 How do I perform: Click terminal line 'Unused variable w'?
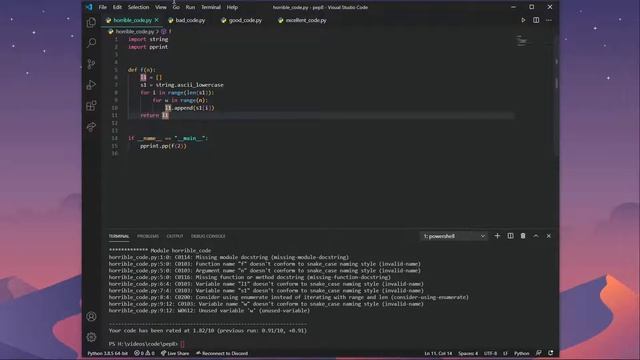coord(209,311)
